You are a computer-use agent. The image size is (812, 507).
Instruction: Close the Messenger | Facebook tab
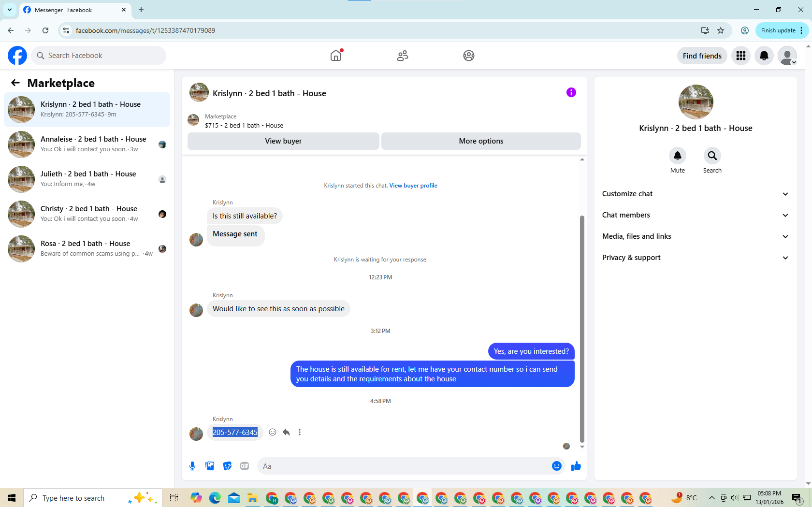(x=124, y=10)
